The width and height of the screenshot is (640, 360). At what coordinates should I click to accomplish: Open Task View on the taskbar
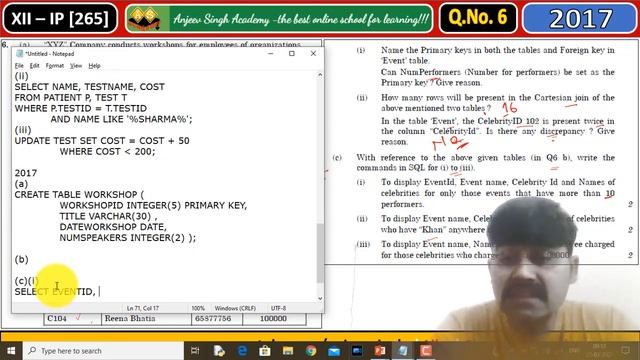tap(195, 351)
